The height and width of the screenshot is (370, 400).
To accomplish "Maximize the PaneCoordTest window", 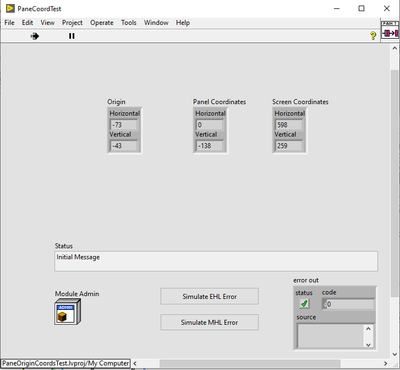I will (362, 9).
